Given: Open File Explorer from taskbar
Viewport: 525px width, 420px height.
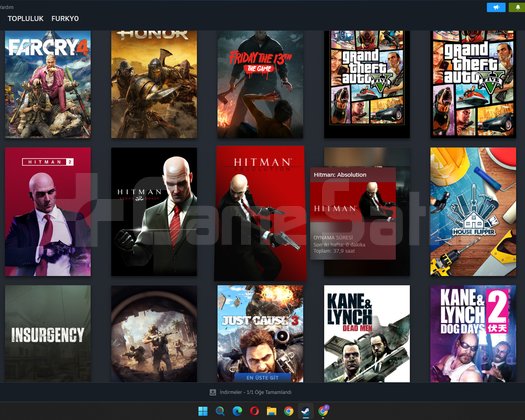Looking at the screenshot, I should pyautogui.click(x=272, y=411).
